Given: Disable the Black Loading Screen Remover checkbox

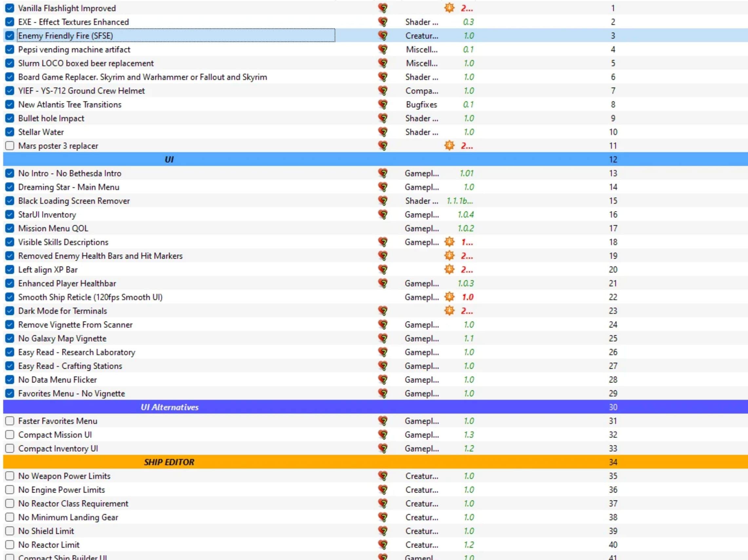Looking at the screenshot, I should (10, 201).
